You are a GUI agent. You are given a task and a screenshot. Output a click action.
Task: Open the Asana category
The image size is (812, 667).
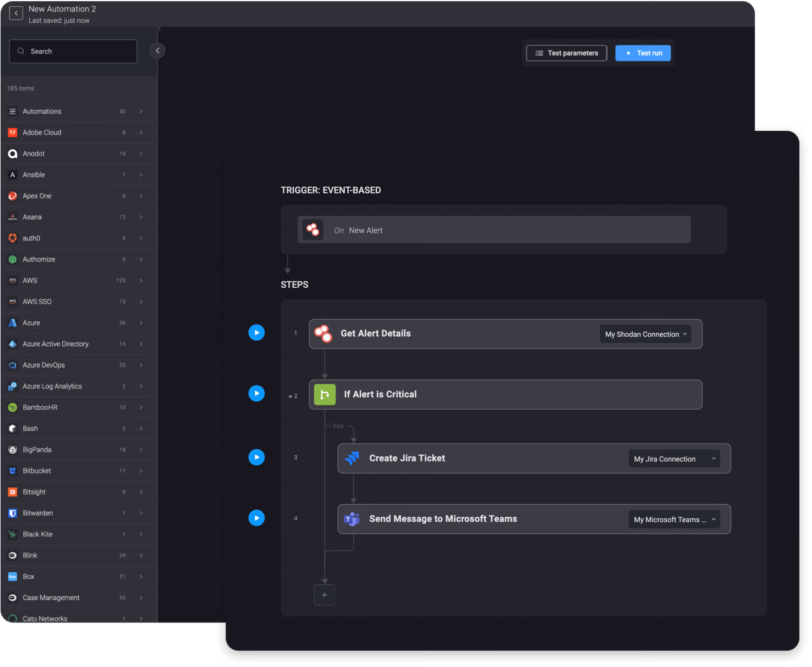coord(77,217)
